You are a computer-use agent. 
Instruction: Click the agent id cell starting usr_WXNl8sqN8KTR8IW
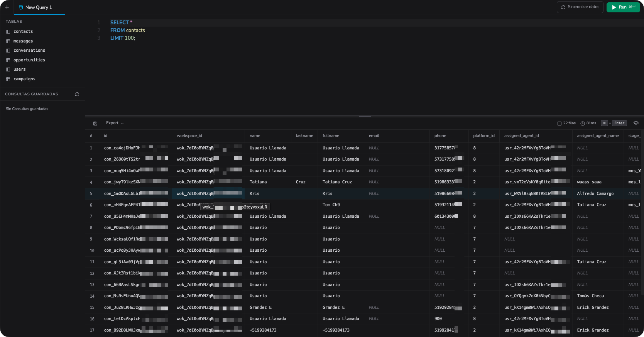(x=536, y=194)
